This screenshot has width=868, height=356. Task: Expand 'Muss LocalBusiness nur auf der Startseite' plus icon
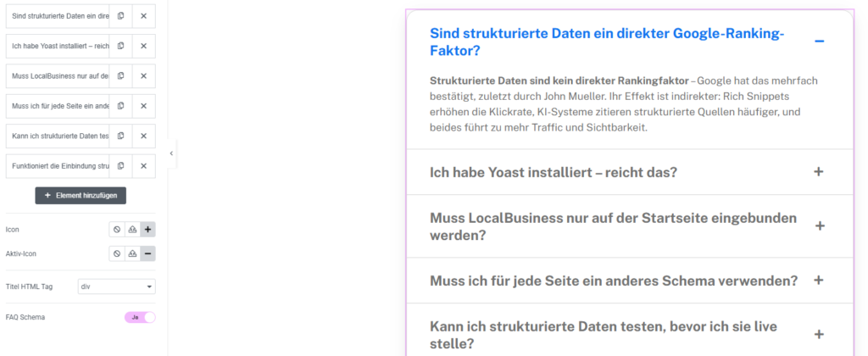(820, 226)
